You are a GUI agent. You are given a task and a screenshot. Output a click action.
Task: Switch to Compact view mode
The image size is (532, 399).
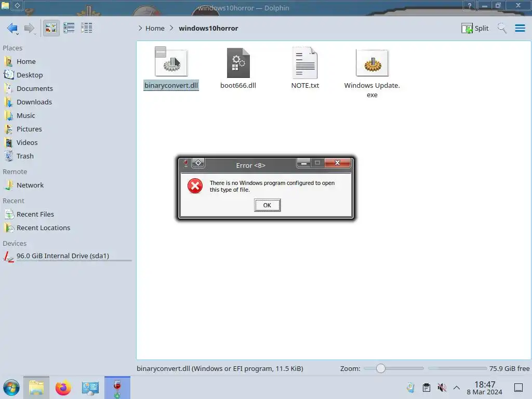69,28
